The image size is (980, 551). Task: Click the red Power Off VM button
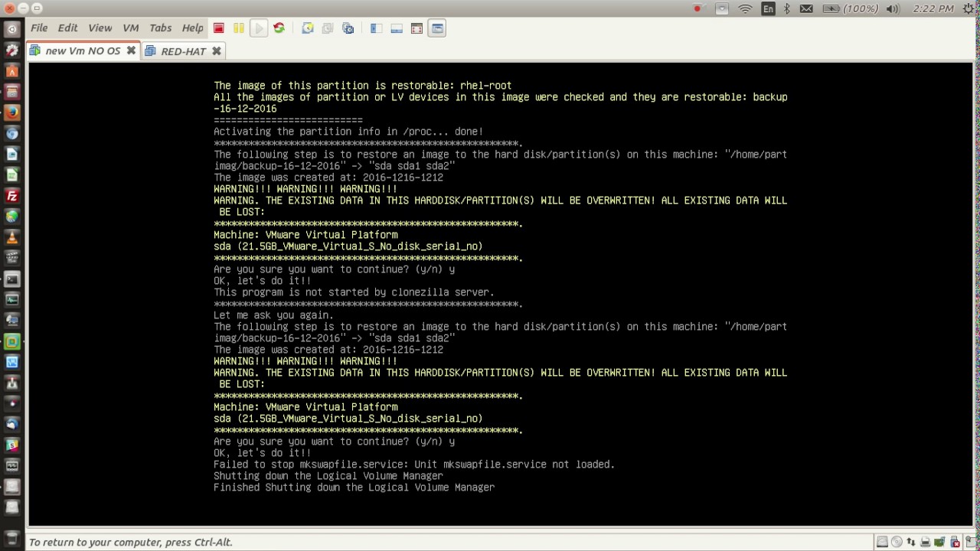pos(219,28)
